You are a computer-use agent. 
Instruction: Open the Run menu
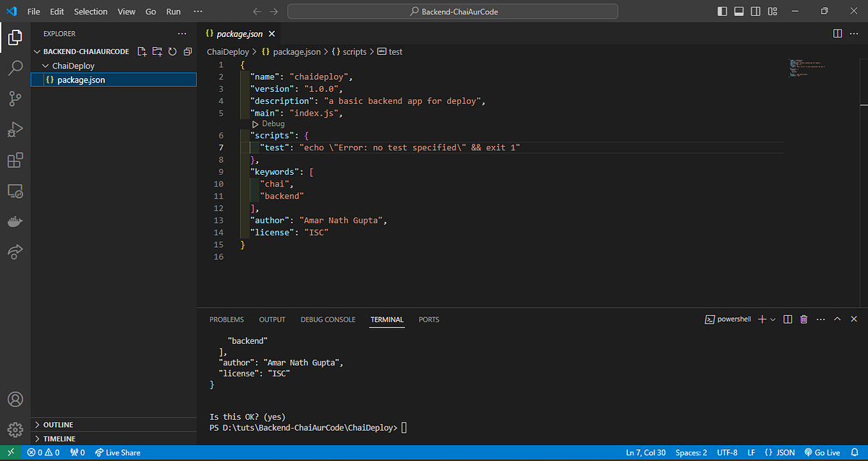tap(173, 11)
